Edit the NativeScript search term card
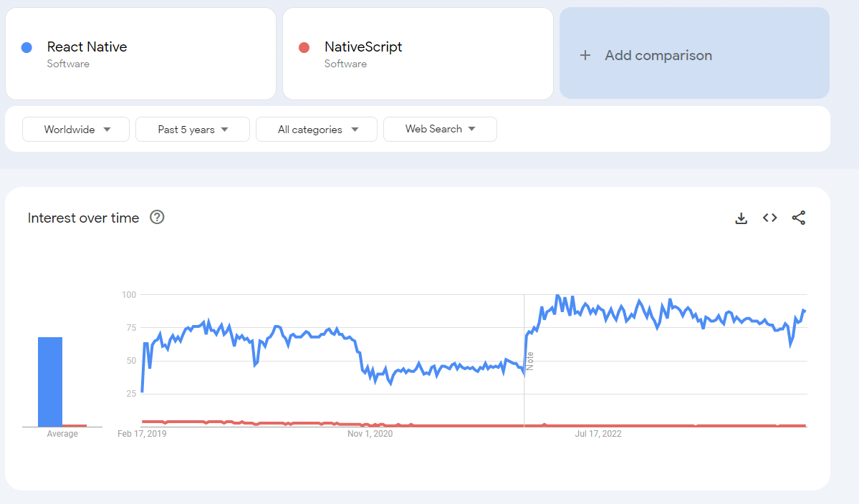The width and height of the screenshot is (859, 504). (418, 54)
